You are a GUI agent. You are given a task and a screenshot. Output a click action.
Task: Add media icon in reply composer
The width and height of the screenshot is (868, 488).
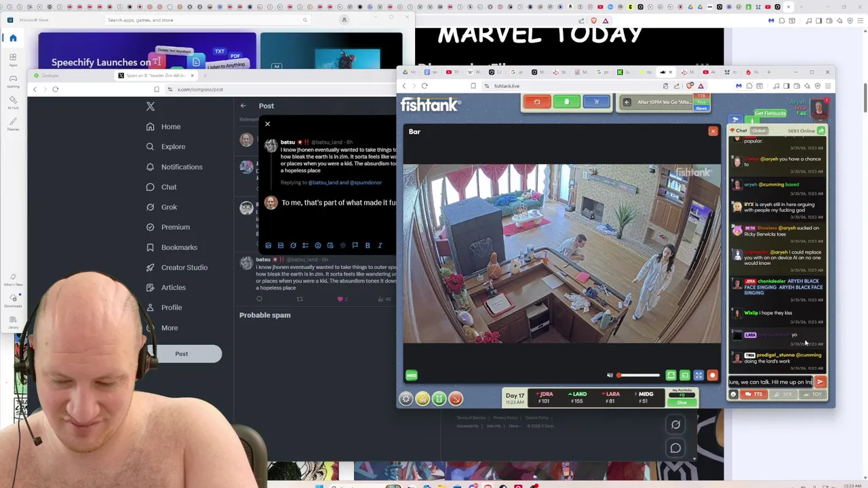(x=268, y=245)
